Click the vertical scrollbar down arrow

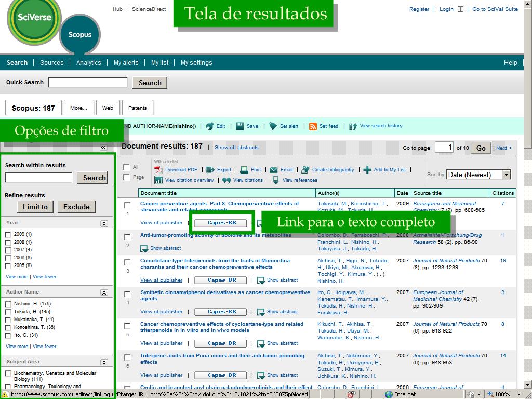click(528, 385)
